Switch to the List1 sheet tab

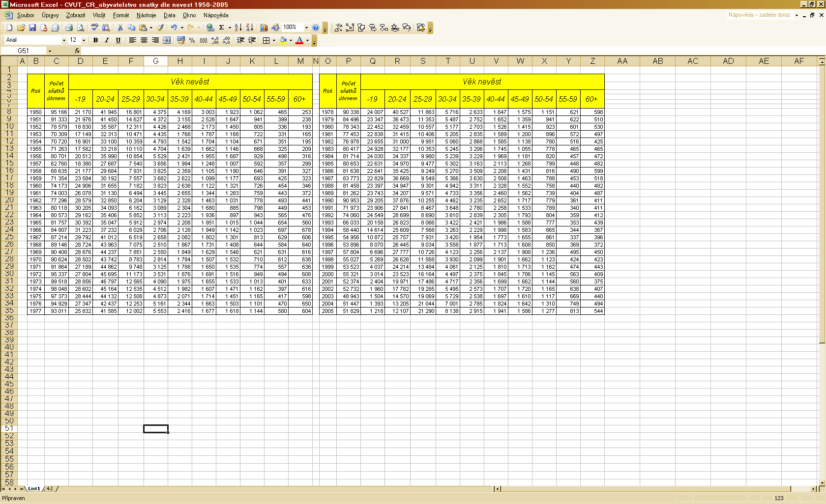point(34,489)
